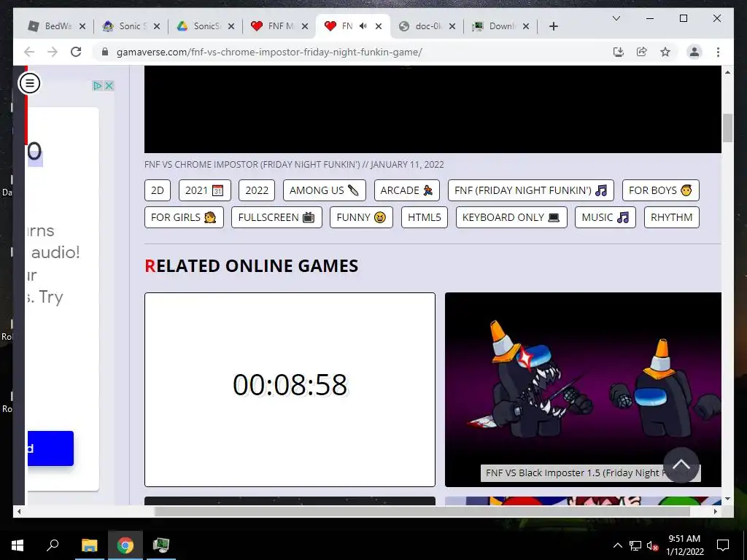Screen dimensions: 747x560
Task: Open the FULLSCREEN tag
Action: pyautogui.click(x=276, y=217)
